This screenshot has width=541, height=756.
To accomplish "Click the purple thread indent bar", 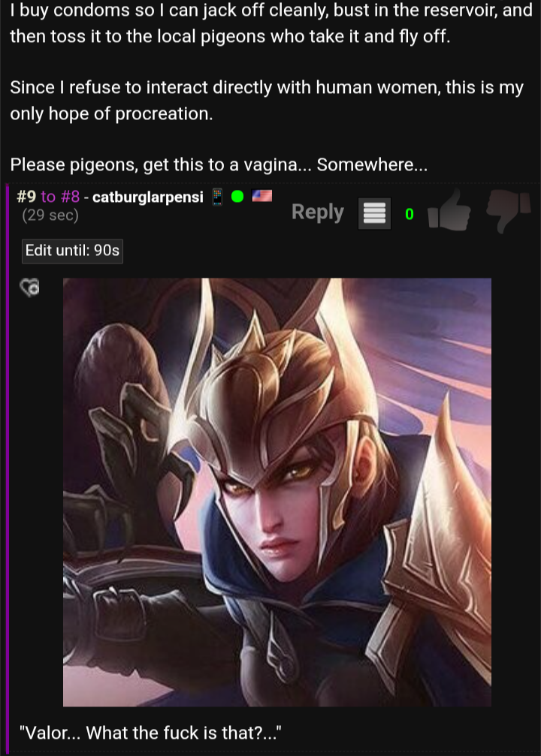I will click(x=7, y=468).
